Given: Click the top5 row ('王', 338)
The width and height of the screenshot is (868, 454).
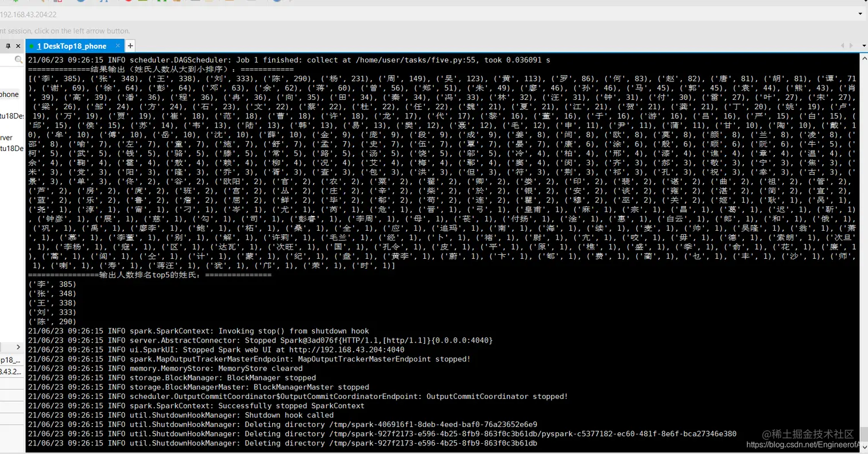Looking at the screenshot, I should pyautogui.click(x=52, y=303).
